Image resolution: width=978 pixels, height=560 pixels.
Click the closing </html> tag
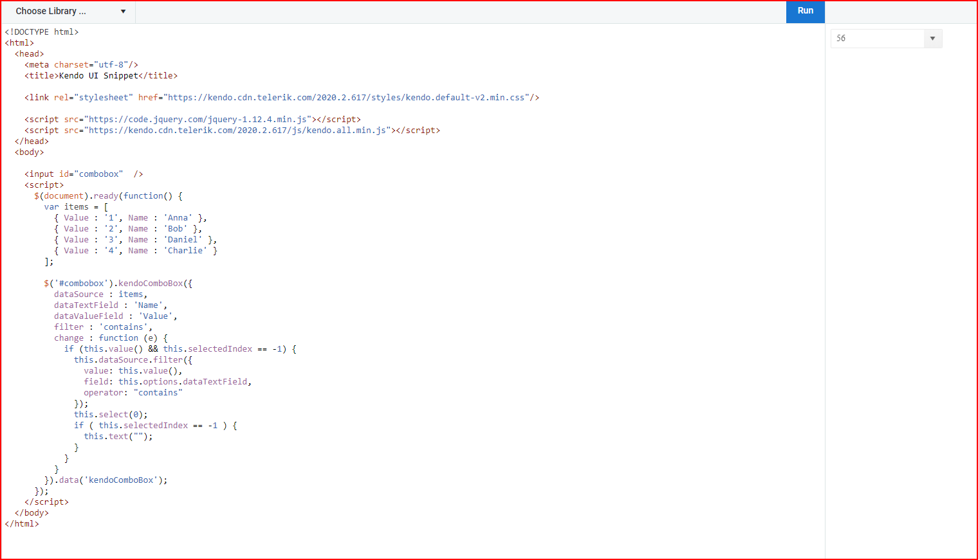click(22, 524)
